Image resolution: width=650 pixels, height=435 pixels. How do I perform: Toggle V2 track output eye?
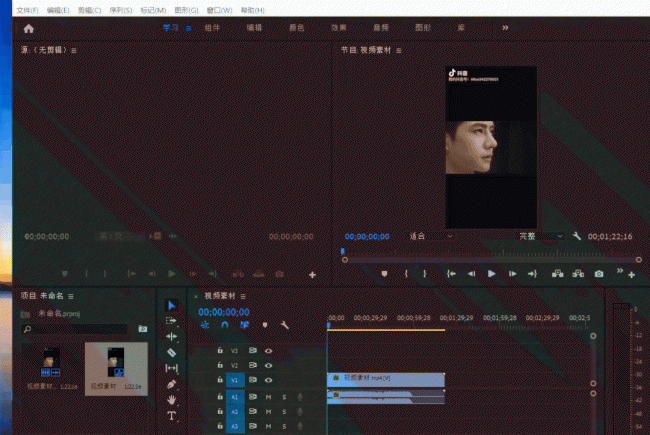point(269,365)
